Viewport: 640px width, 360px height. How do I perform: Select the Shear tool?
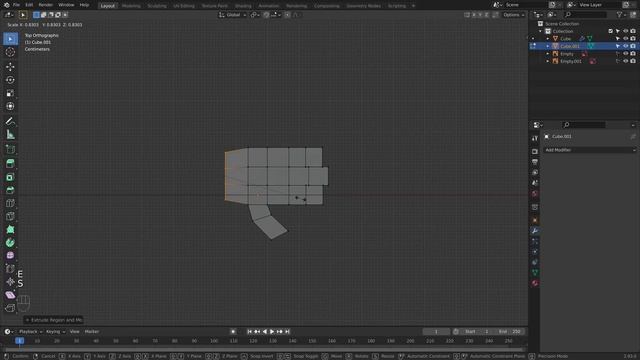(x=10, y=295)
